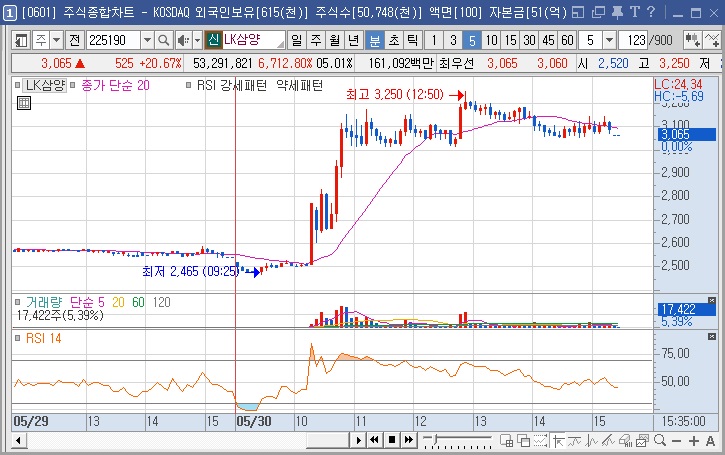725x455 pixels.
Task: Select the 분 minute period toggle
Action: [x=375, y=40]
